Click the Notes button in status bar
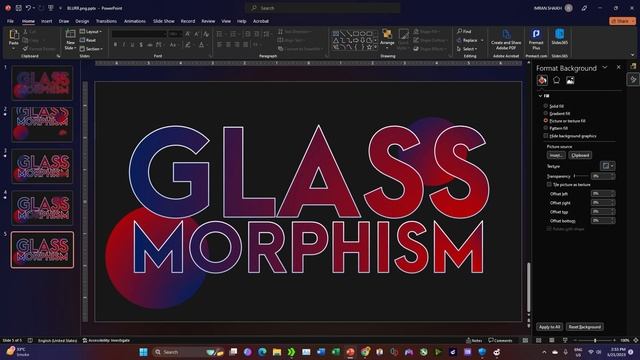The width and height of the screenshot is (640, 360). pyautogui.click(x=474, y=340)
